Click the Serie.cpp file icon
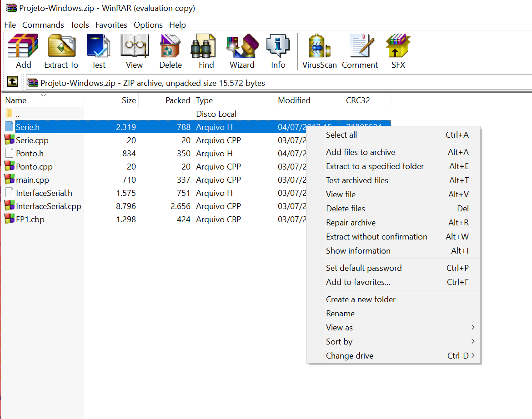Screen dimensions: 532x419 [x=10, y=140]
